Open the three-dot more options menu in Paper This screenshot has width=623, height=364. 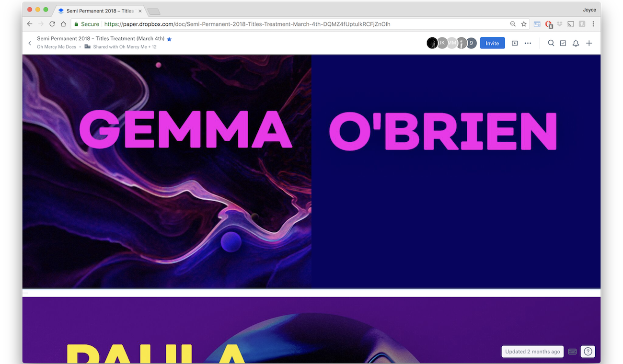tap(528, 43)
